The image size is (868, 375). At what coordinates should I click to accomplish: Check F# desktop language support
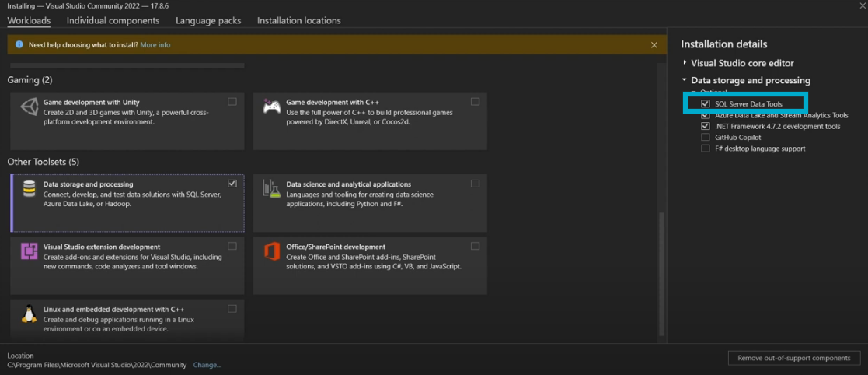click(706, 149)
